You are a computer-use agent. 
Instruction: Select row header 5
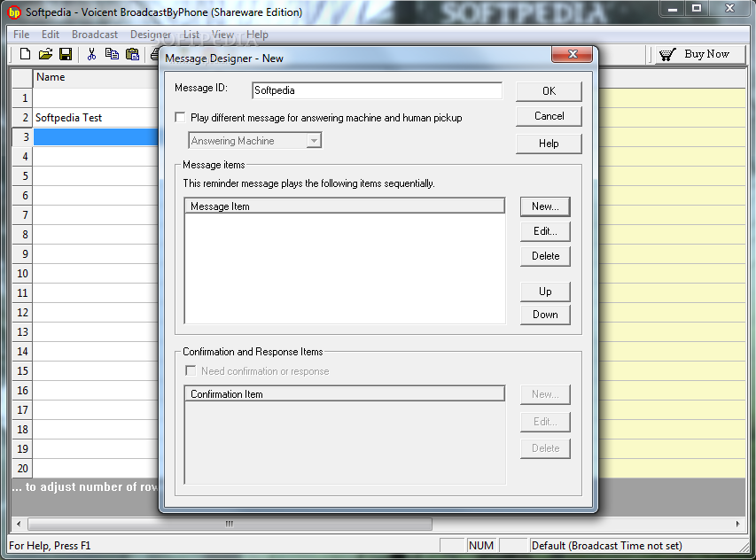pos(23,176)
